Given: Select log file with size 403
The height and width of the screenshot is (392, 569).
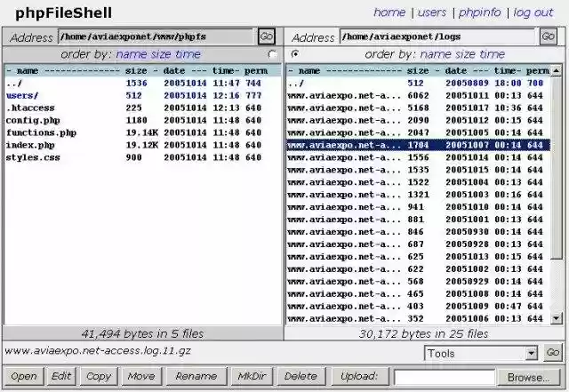Looking at the screenshot, I should pyautogui.click(x=418, y=307).
